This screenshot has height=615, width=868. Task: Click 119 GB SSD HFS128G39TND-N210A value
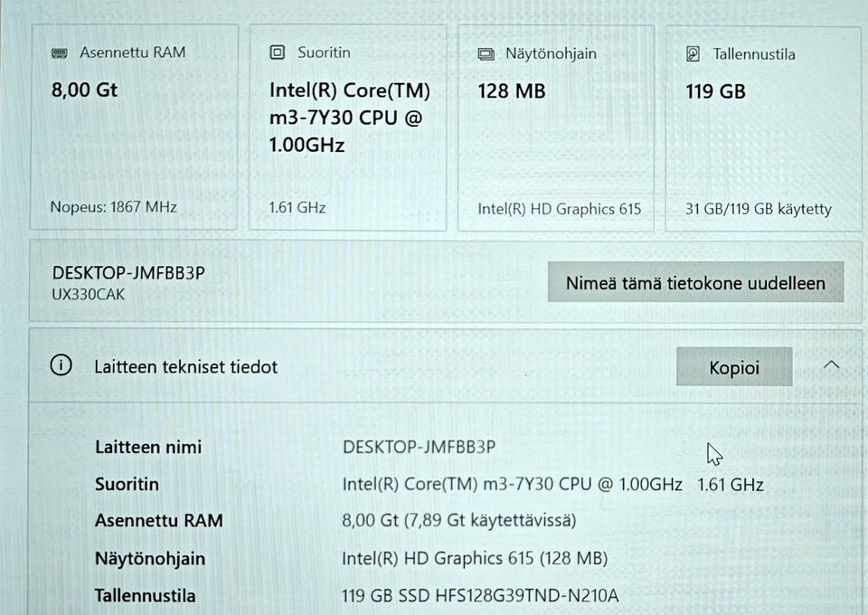[x=480, y=596]
